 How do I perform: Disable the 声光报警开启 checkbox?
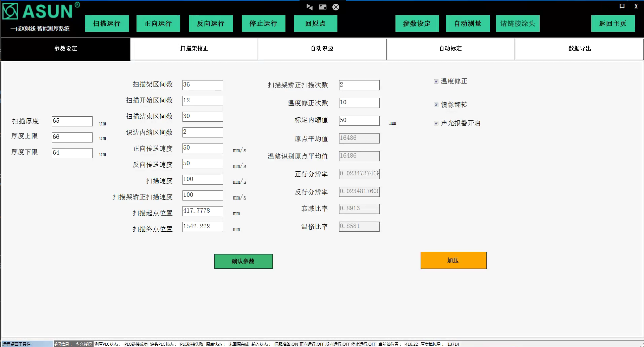[436, 123]
